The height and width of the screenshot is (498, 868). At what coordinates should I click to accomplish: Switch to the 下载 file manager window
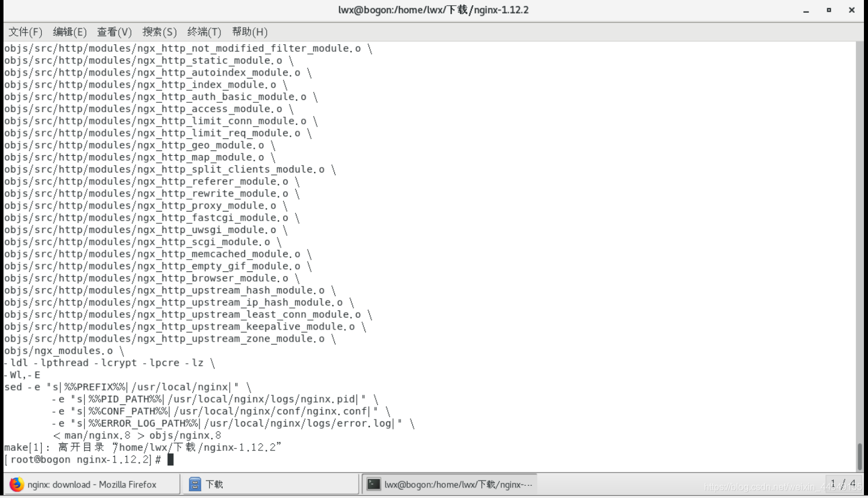coord(271,484)
